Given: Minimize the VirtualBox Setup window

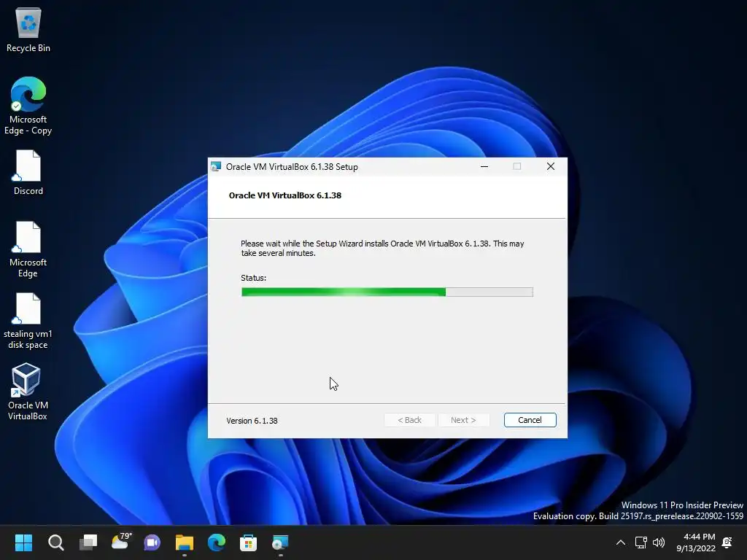Looking at the screenshot, I should pyautogui.click(x=484, y=167).
